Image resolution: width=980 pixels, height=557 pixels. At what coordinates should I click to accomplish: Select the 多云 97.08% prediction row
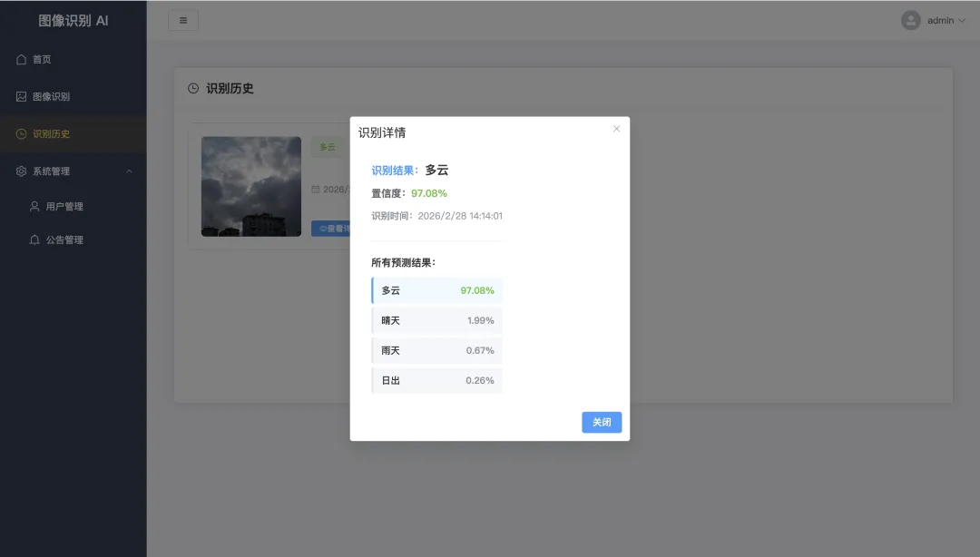[436, 290]
